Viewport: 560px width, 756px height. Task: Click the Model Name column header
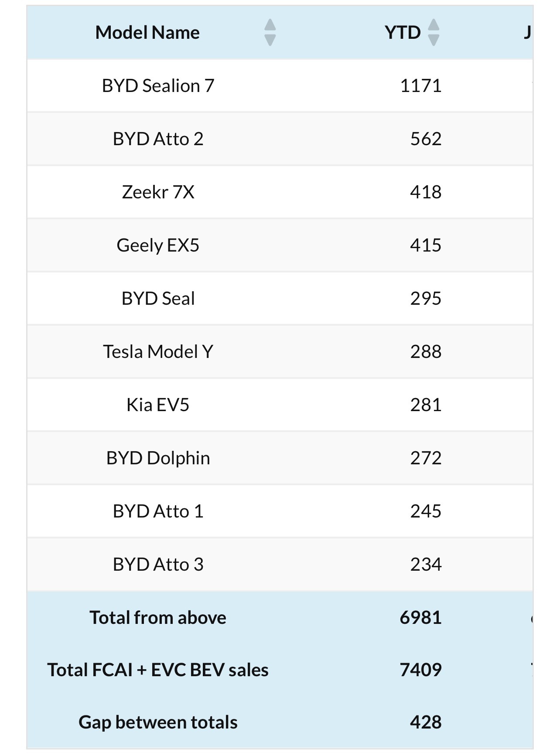coord(147,33)
